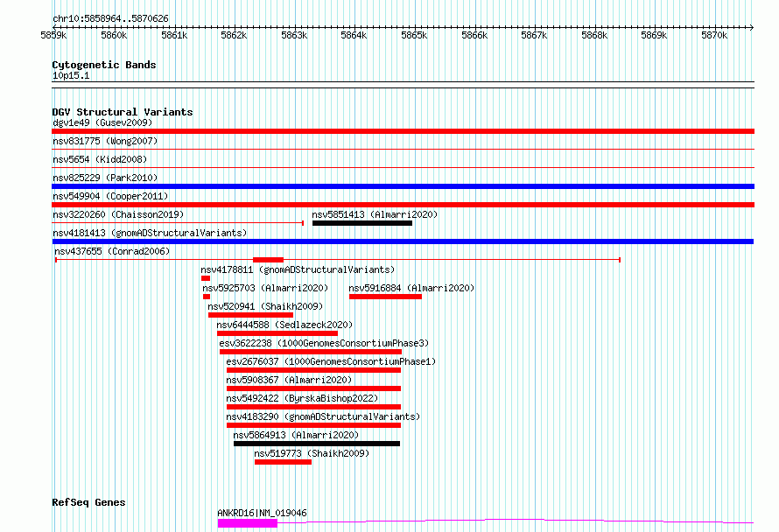Open nsv825229 (Park2010) variant label
The image size is (779, 532).
point(105,178)
